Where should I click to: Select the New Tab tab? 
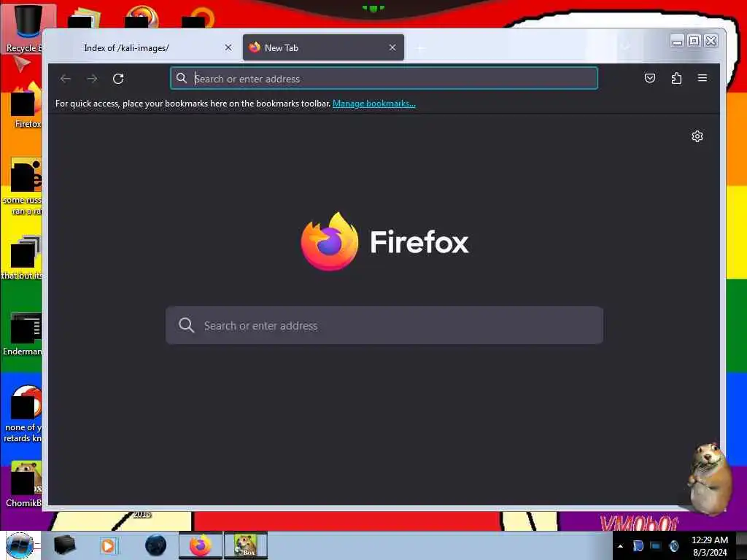(323, 47)
